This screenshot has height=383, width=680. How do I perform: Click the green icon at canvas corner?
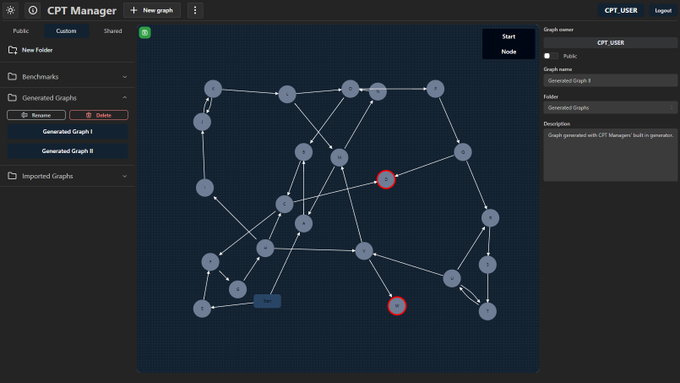tap(145, 33)
